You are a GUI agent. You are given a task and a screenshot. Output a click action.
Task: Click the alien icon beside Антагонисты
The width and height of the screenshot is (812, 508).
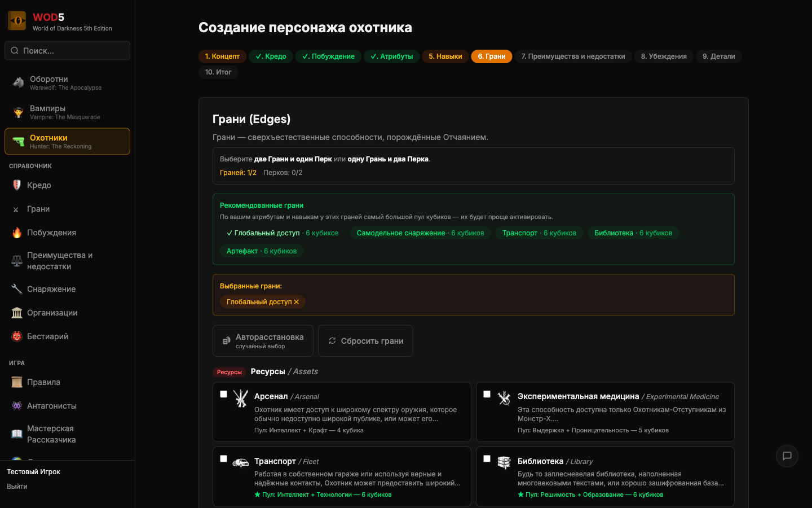(x=17, y=406)
